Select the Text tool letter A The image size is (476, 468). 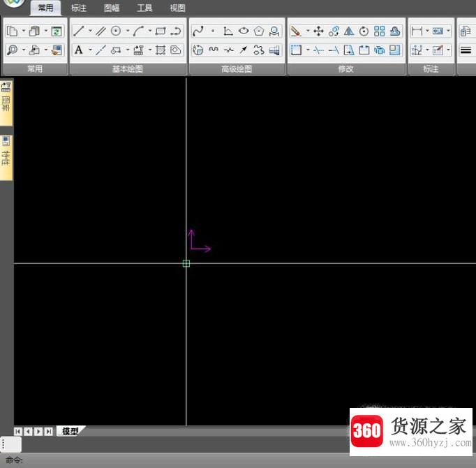(x=79, y=50)
